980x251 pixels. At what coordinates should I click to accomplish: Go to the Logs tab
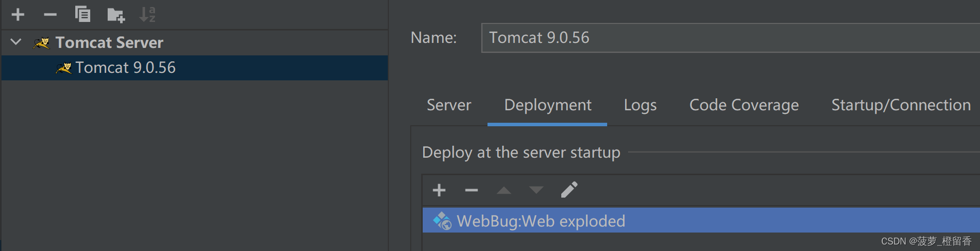click(x=640, y=105)
